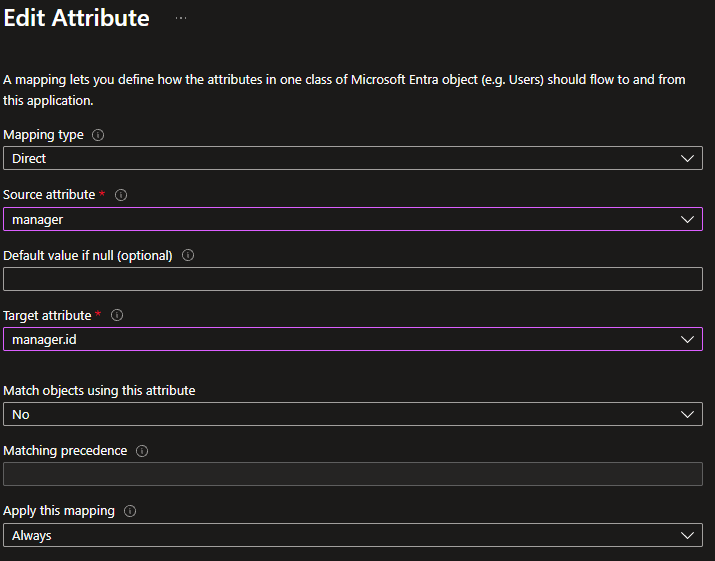Open the Apply this mapping dropdown showing Always

352,535
